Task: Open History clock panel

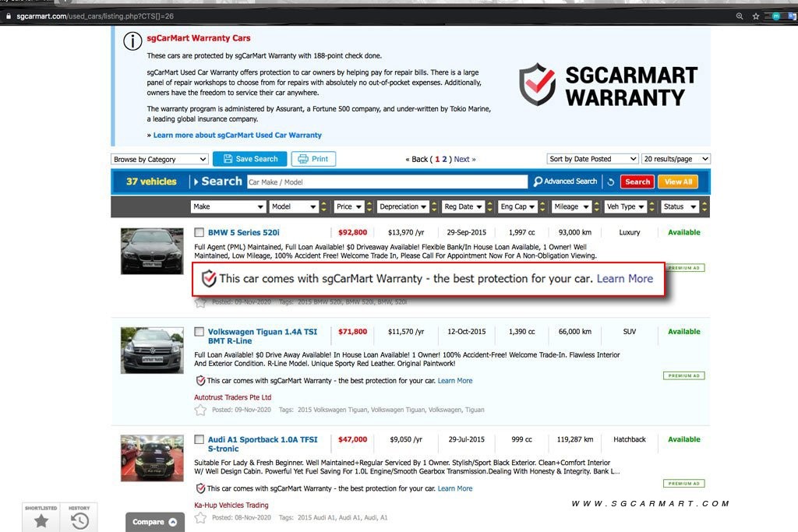Action: (x=79, y=517)
